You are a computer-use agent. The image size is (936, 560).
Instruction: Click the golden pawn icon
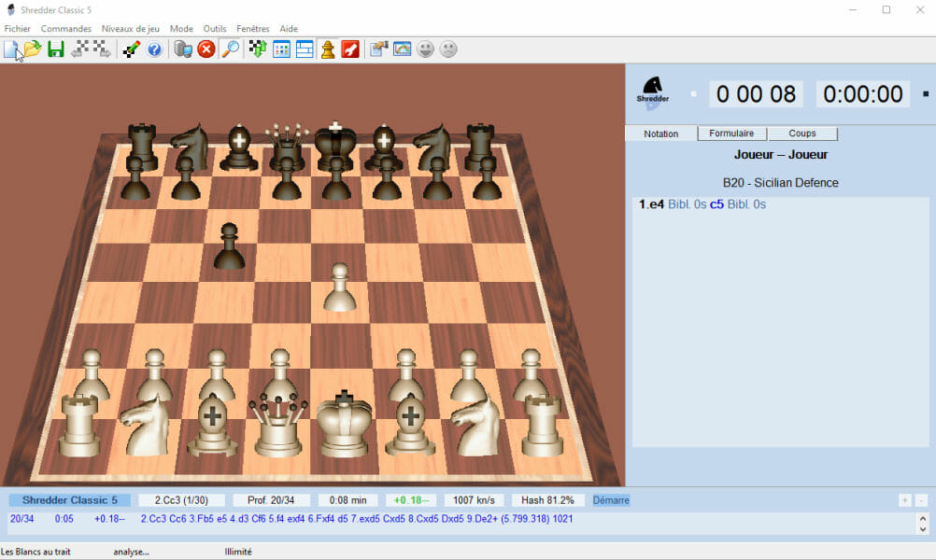(328, 49)
